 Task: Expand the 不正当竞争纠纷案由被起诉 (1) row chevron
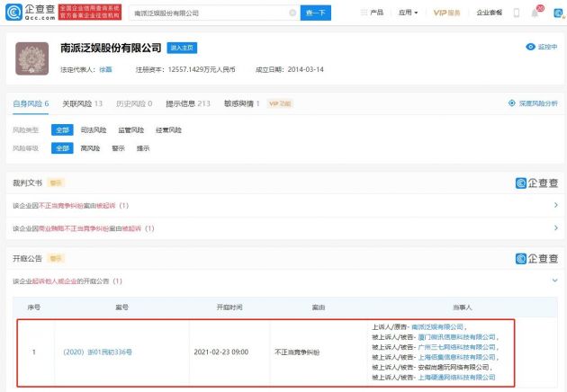[556, 205]
